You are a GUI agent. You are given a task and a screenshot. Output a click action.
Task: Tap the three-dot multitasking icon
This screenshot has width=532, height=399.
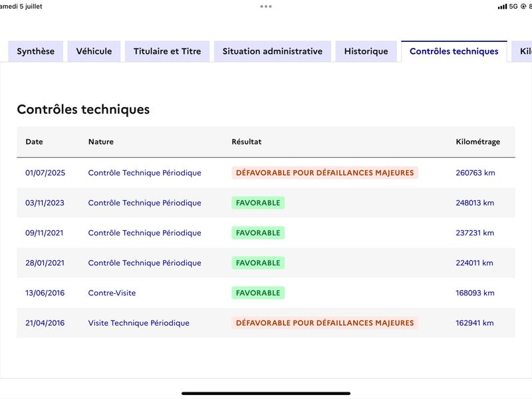pyautogui.click(x=266, y=7)
